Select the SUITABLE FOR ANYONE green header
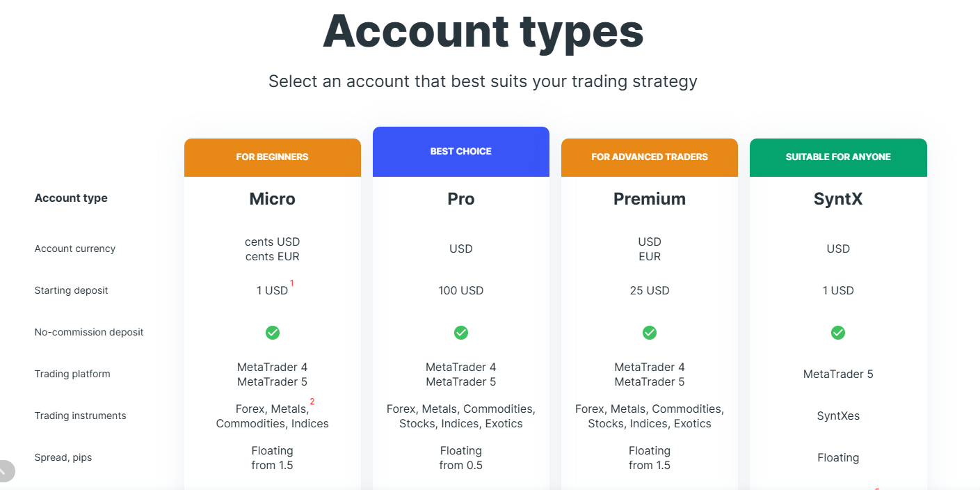 coord(838,157)
